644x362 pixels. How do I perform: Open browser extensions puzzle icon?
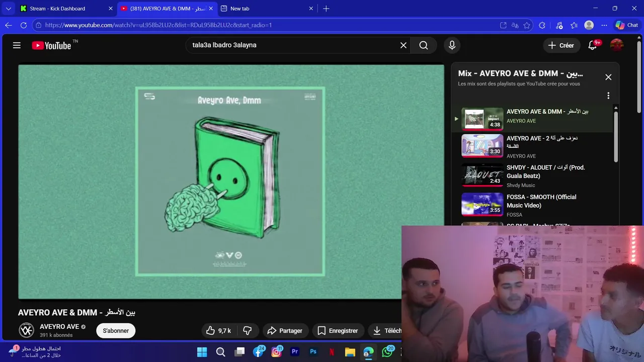click(x=542, y=25)
